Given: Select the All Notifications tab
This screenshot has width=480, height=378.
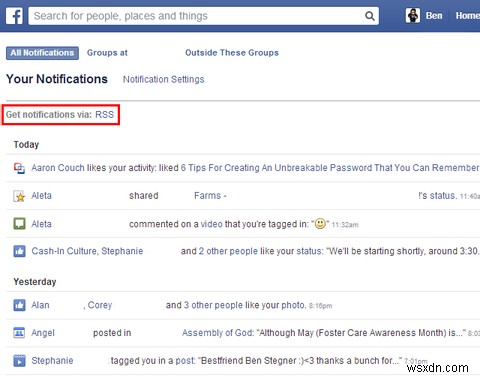Looking at the screenshot, I should [x=42, y=53].
